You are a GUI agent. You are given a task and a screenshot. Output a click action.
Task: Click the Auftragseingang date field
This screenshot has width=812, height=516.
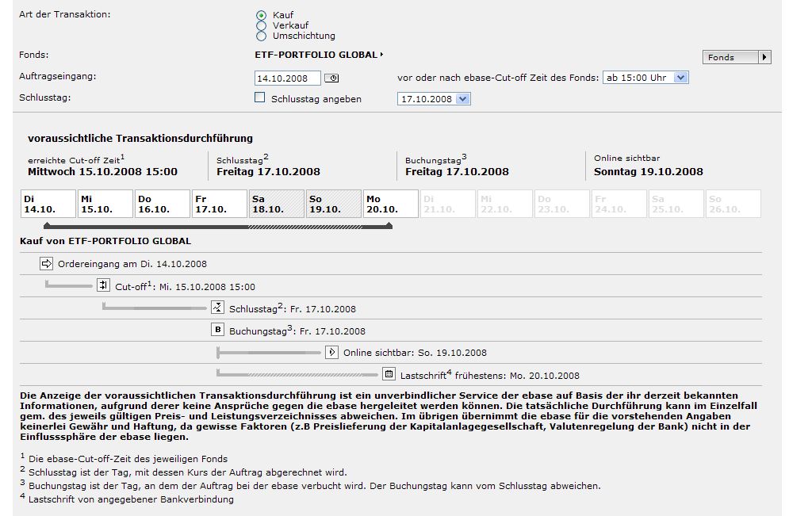pyautogui.click(x=287, y=78)
